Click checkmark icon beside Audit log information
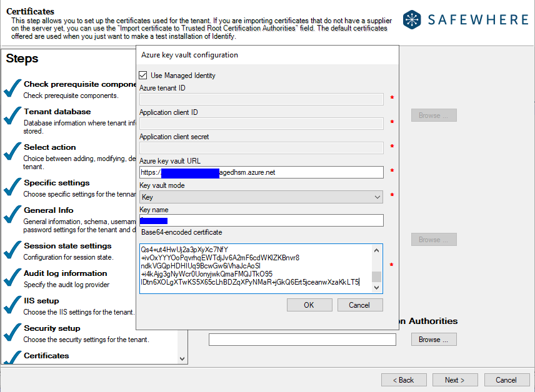 coord(12,277)
